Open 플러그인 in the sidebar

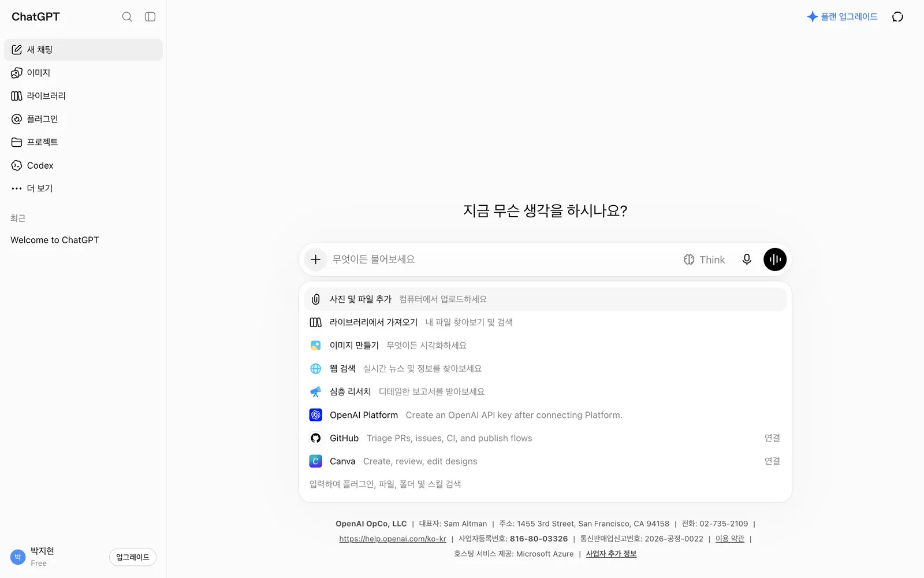(x=83, y=119)
